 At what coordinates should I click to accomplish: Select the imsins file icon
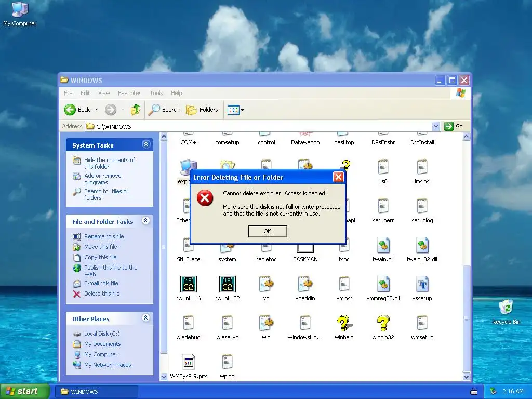[422, 168]
